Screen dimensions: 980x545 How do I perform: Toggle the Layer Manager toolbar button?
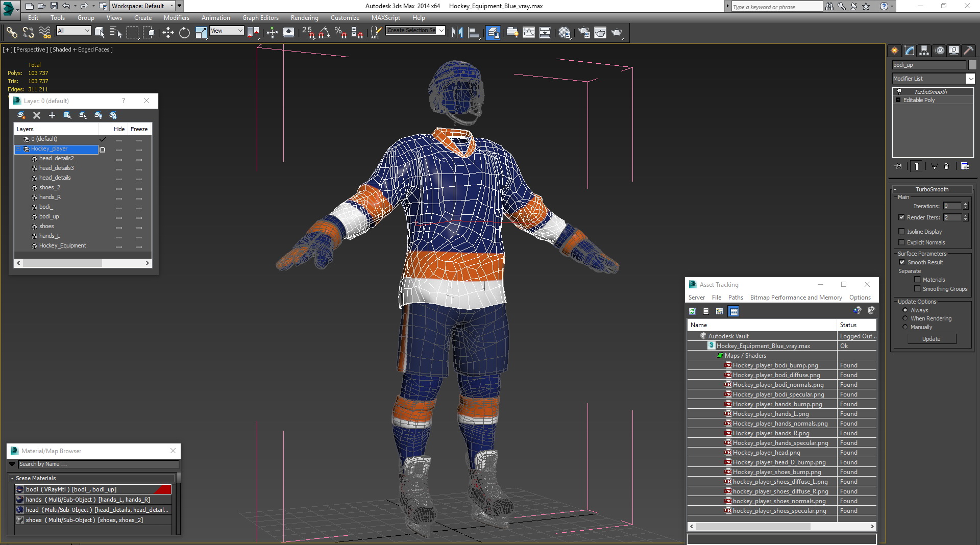(493, 33)
